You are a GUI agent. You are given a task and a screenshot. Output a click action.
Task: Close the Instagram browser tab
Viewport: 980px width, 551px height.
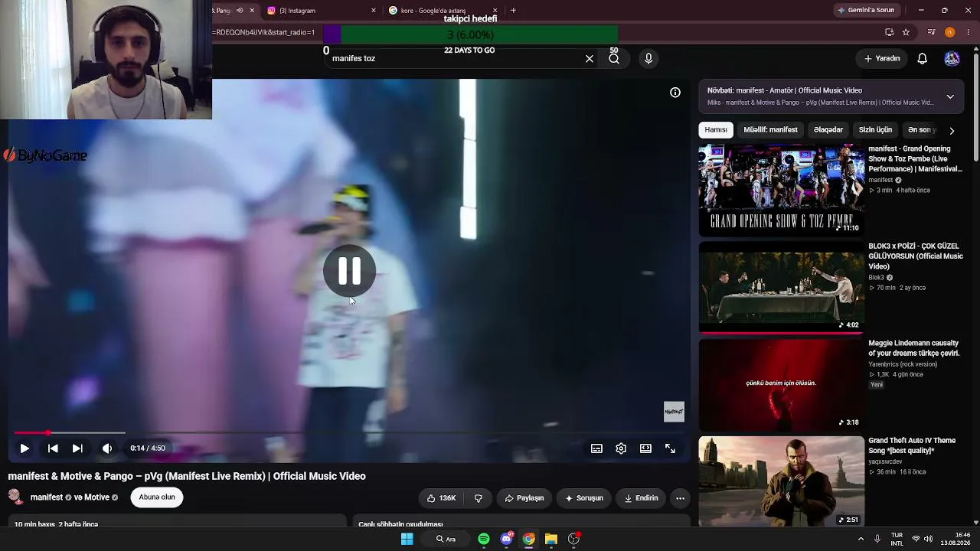click(x=374, y=11)
